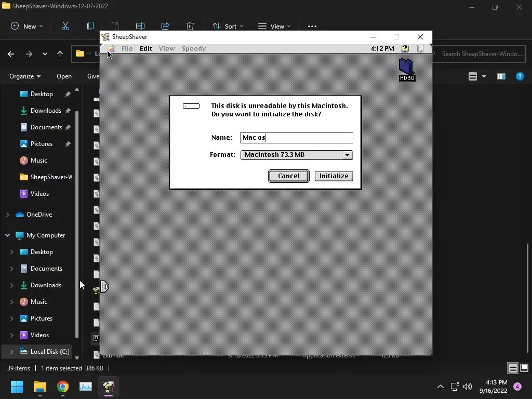The height and width of the screenshot is (399, 532).
Task: Select the SheepShaver-W folder in sidebar
Action: pos(46,177)
